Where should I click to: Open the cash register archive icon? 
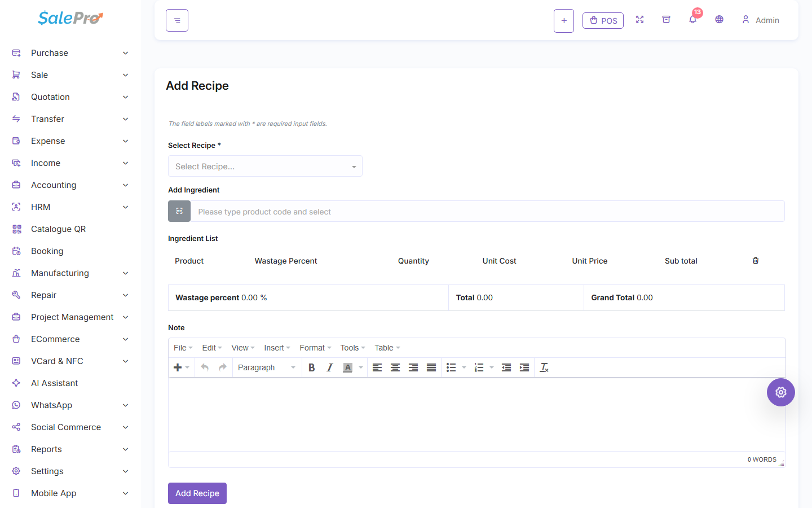666,20
